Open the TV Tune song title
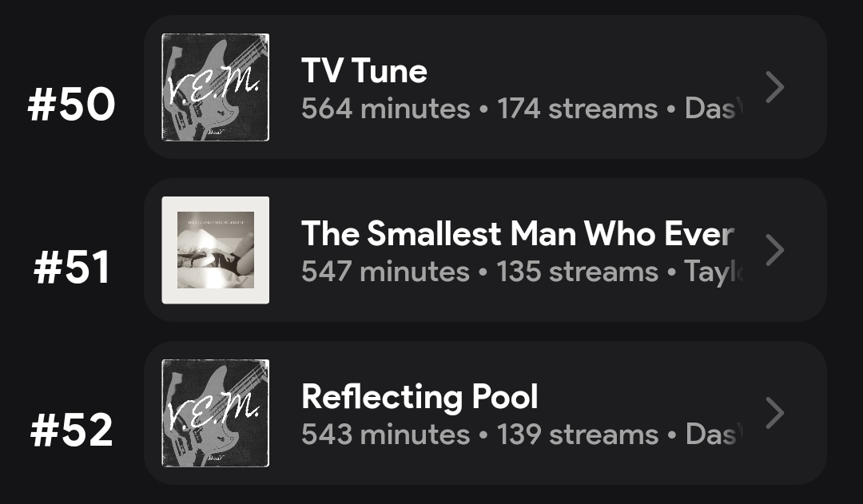Image resolution: width=863 pixels, height=504 pixels. click(364, 71)
